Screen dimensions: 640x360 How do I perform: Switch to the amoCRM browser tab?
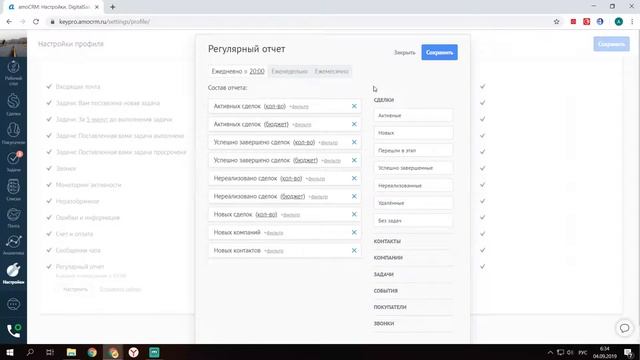[x=53, y=7]
